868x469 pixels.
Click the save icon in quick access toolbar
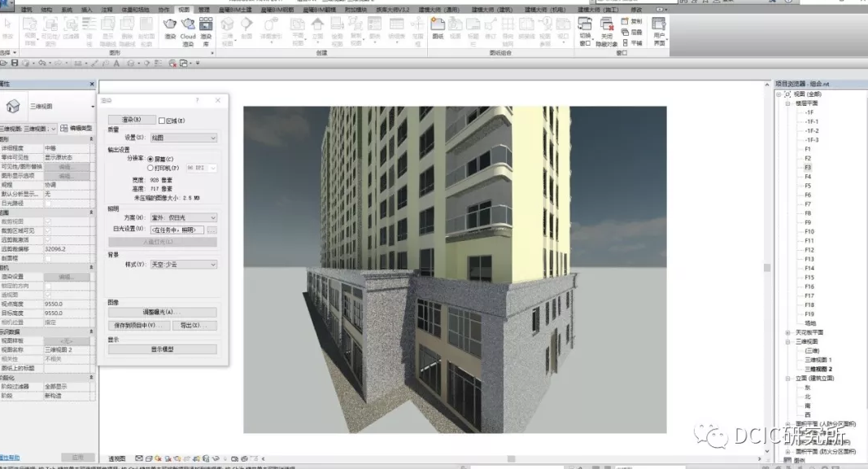(x=15, y=64)
